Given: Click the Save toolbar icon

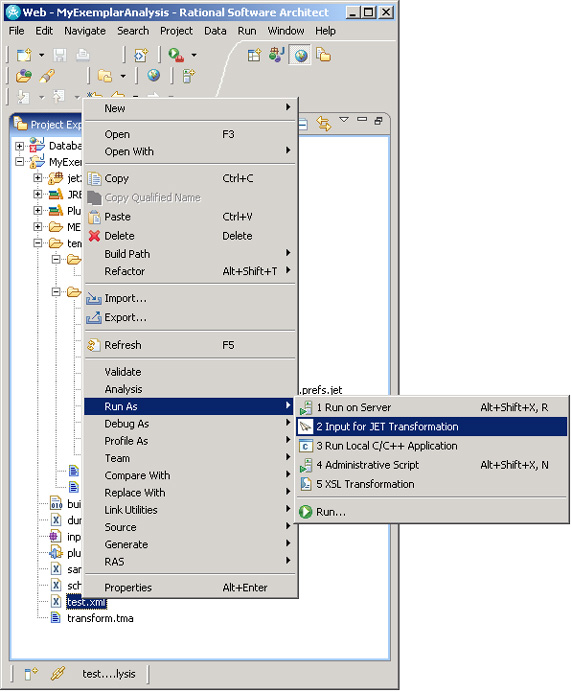Looking at the screenshot, I should [x=60, y=55].
